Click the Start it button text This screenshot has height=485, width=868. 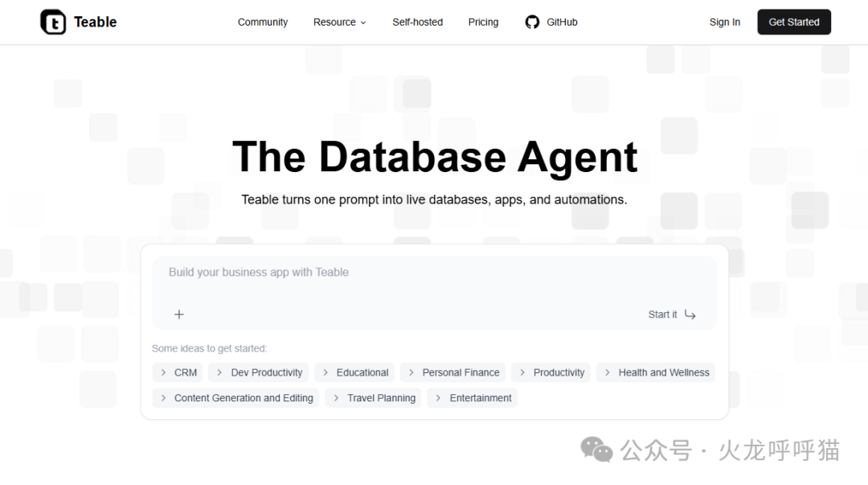(x=662, y=314)
